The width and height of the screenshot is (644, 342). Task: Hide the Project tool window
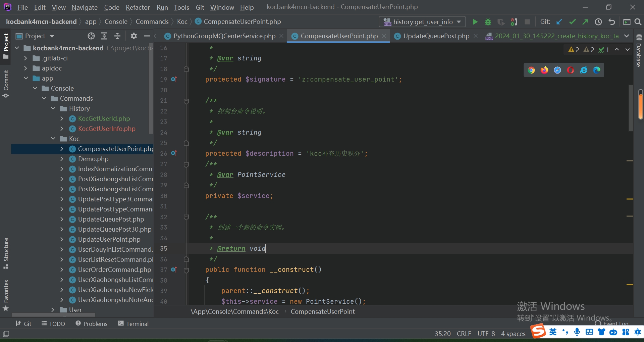(x=147, y=36)
